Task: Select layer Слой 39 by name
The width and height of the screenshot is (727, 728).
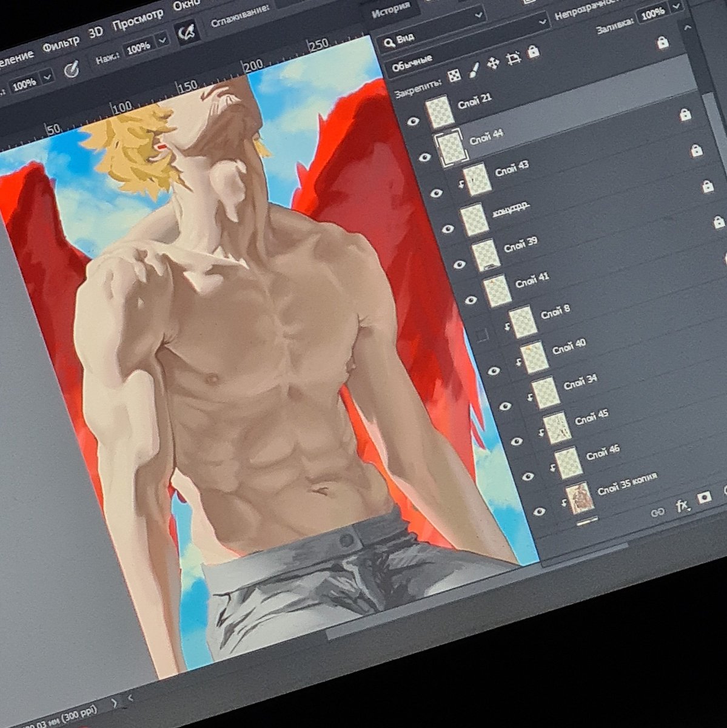Action: click(x=520, y=244)
